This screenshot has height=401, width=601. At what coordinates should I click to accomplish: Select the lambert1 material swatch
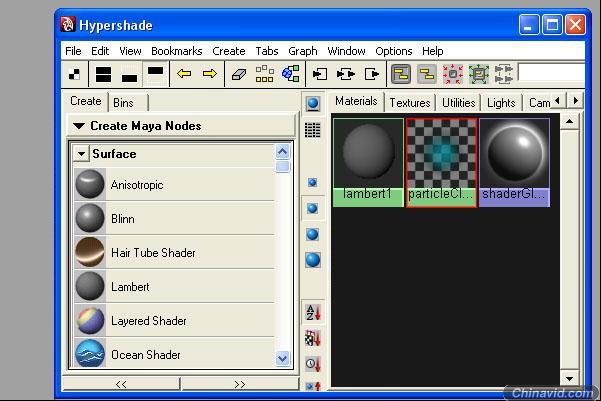[x=368, y=163]
